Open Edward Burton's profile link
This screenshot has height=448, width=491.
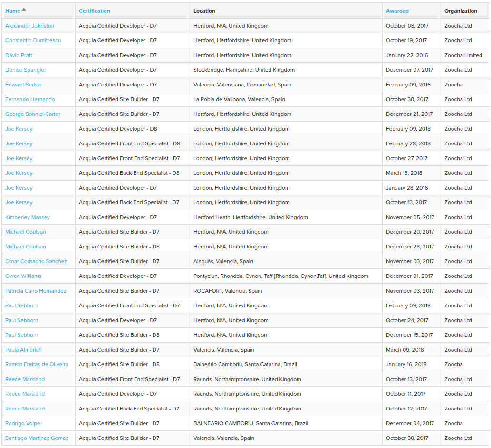click(x=23, y=85)
